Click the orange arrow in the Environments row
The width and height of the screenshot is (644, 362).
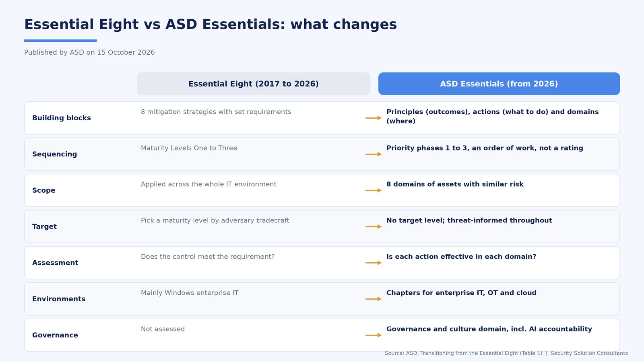(374, 299)
